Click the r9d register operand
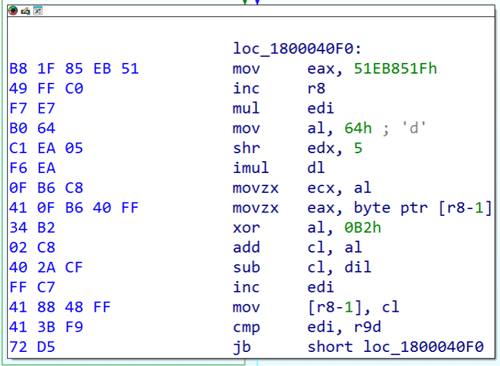The height and width of the screenshot is (366, 500). (367, 327)
